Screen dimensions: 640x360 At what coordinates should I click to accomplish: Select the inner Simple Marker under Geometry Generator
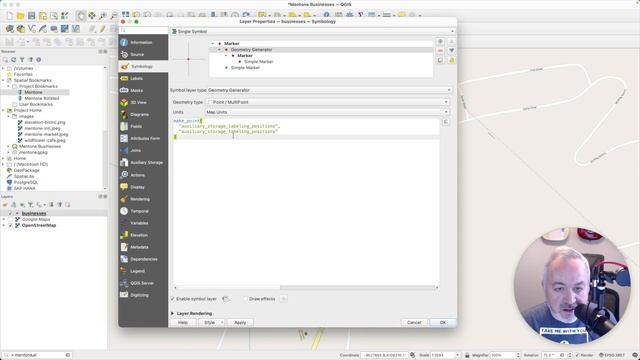click(x=258, y=62)
